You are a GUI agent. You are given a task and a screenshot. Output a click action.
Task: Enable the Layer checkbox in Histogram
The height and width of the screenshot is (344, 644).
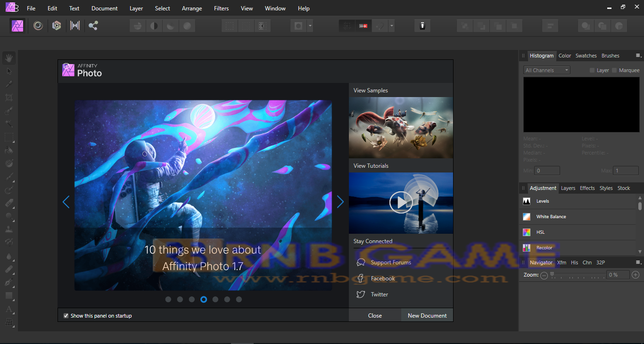pos(592,70)
